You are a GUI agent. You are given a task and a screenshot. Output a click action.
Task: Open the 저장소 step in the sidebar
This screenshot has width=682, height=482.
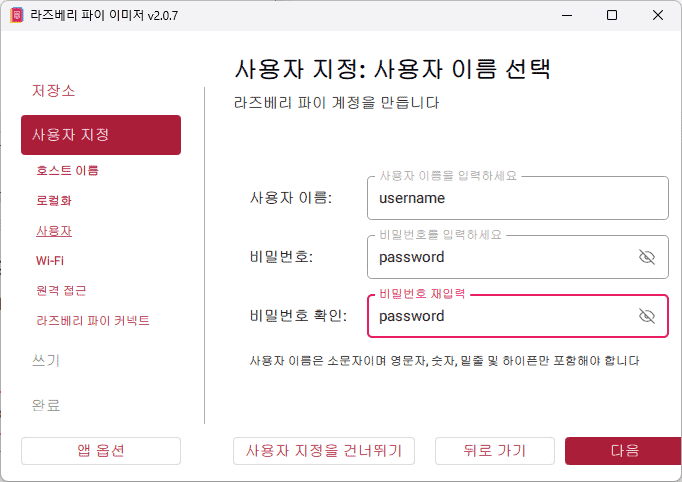coord(54,91)
